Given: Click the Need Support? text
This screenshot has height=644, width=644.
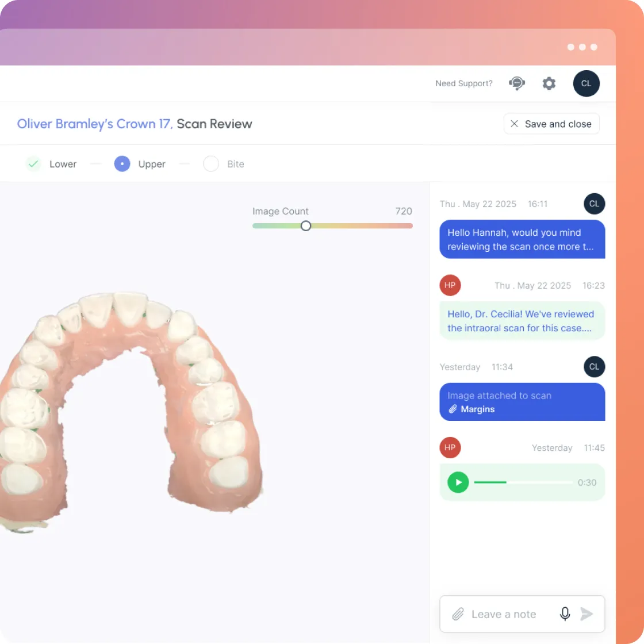Looking at the screenshot, I should click(x=463, y=83).
